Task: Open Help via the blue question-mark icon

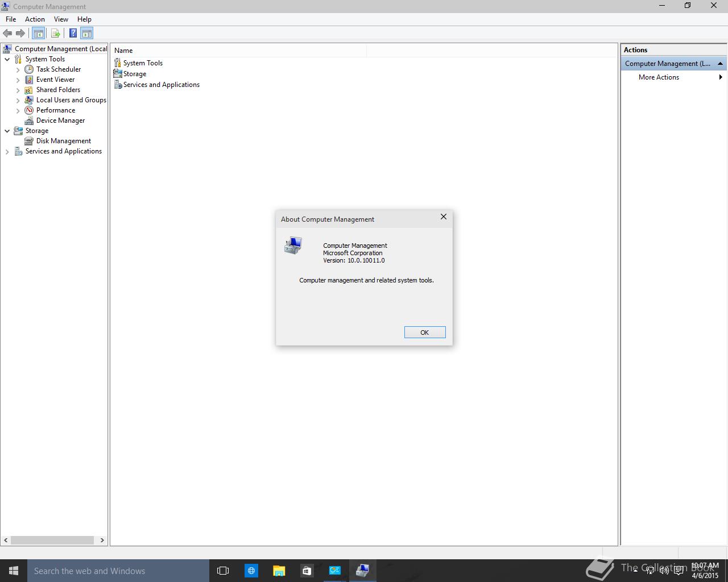Action: (x=73, y=33)
